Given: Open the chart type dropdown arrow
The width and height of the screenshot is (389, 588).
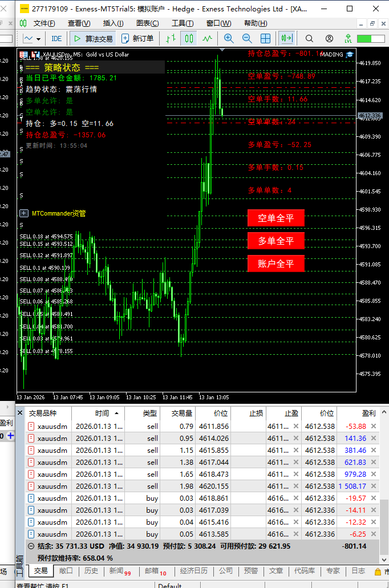Looking at the screenshot, I should [x=38, y=39].
